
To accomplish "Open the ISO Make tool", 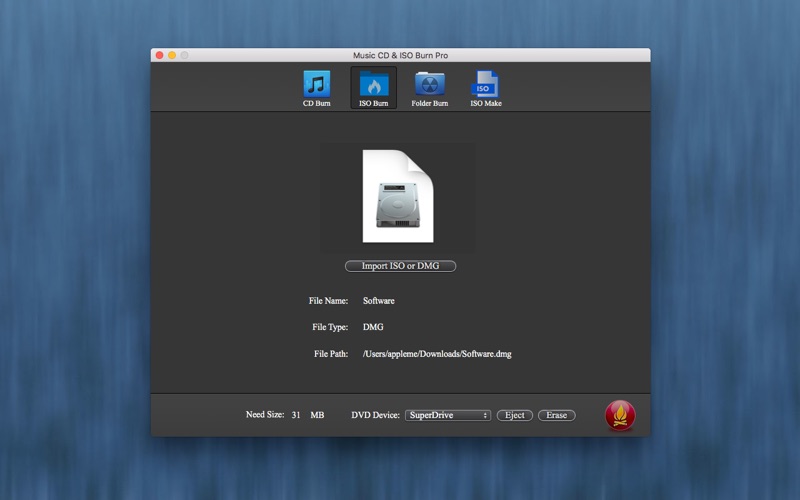I will click(x=486, y=88).
